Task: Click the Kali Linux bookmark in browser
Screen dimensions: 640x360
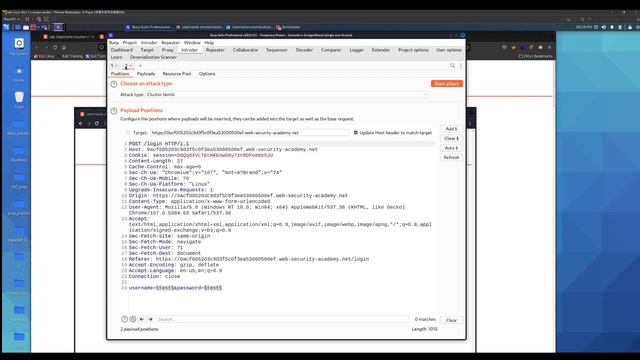Action: pos(44,56)
